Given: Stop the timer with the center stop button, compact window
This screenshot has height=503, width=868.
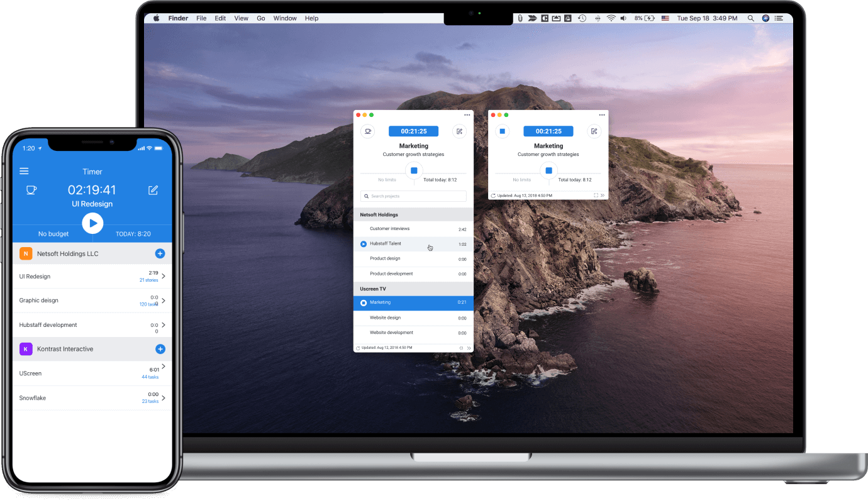Looking at the screenshot, I should click(548, 170).
